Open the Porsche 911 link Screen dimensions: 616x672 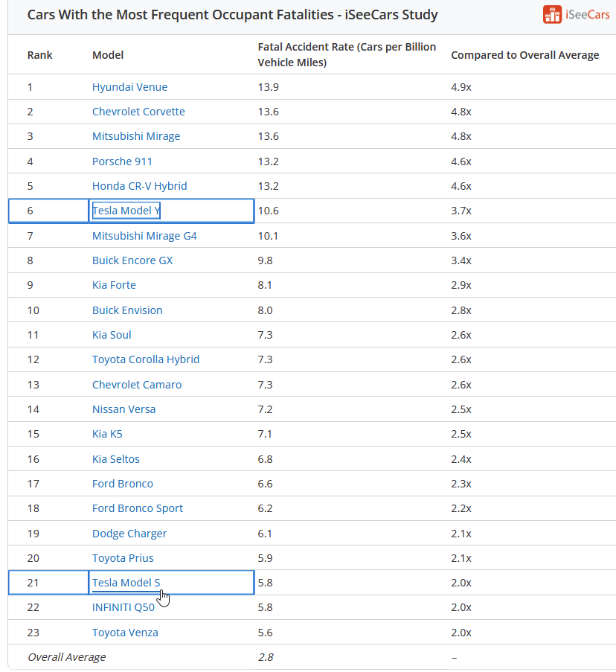pyautogui.click(x=122, y=161)
